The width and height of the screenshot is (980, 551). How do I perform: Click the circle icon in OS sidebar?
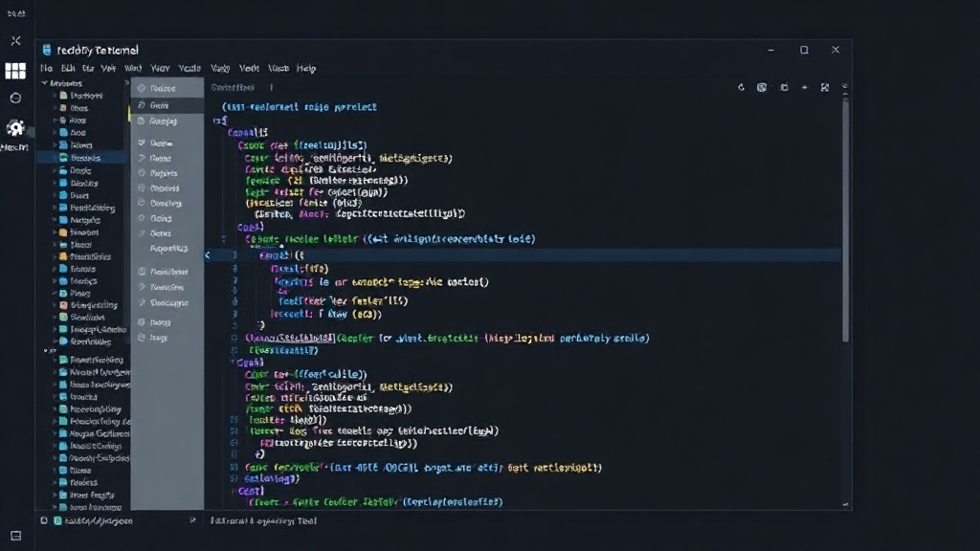pyautogui.click(x=15, y=99)
